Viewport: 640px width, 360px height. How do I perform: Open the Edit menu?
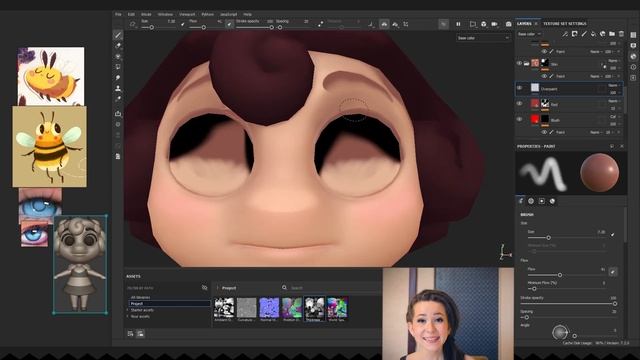point(131,14)
